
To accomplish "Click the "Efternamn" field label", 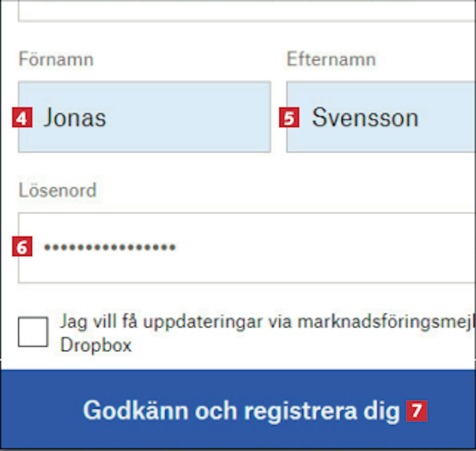I will point(331,59).
